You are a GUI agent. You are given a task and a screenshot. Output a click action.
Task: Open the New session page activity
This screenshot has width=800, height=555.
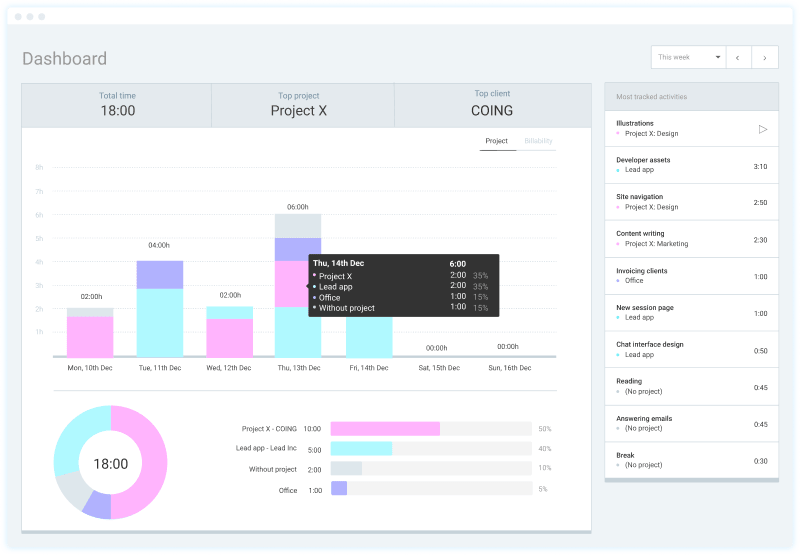tap(691, 313)
